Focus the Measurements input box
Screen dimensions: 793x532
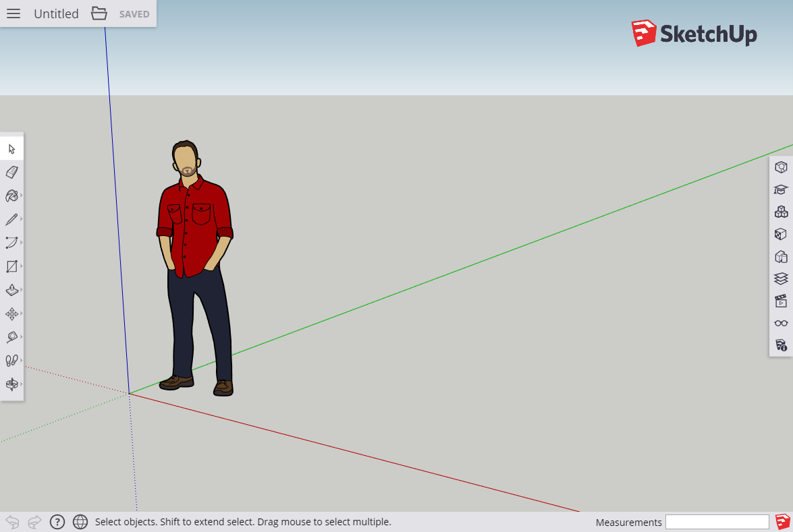pyautogui.click(x=717, y=522)
